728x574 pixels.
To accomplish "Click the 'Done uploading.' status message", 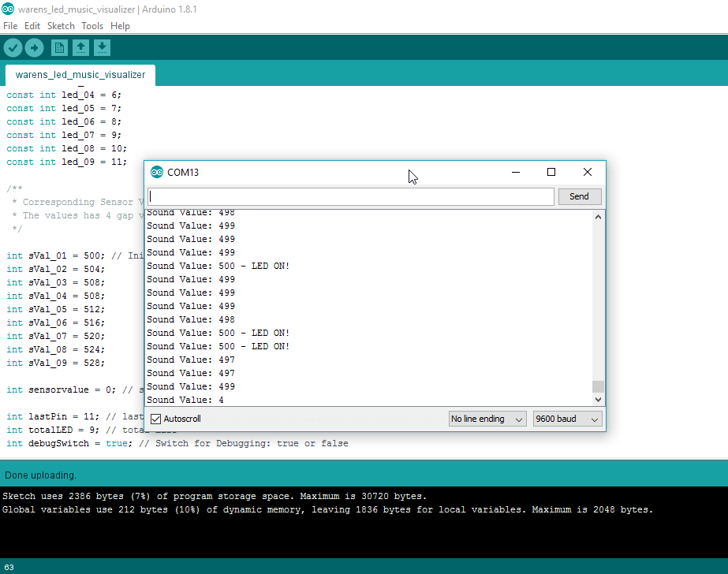I will [x=40, y=475].
